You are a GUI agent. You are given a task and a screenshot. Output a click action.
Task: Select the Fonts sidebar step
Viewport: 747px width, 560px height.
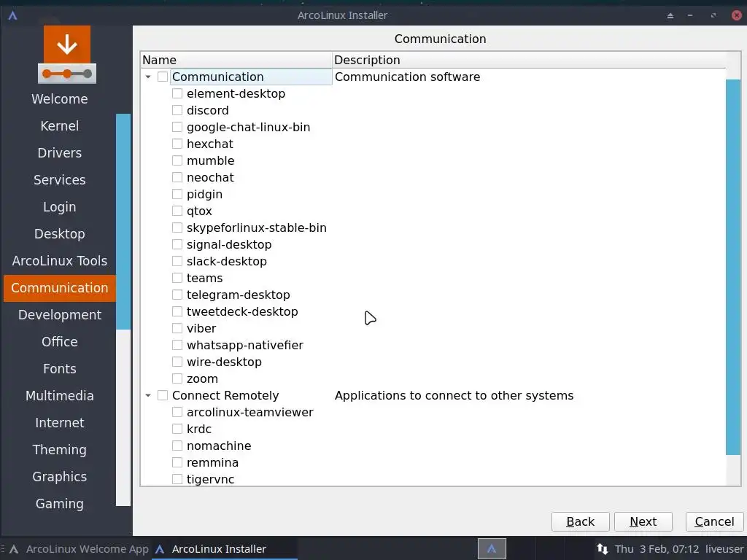(60, 368)
